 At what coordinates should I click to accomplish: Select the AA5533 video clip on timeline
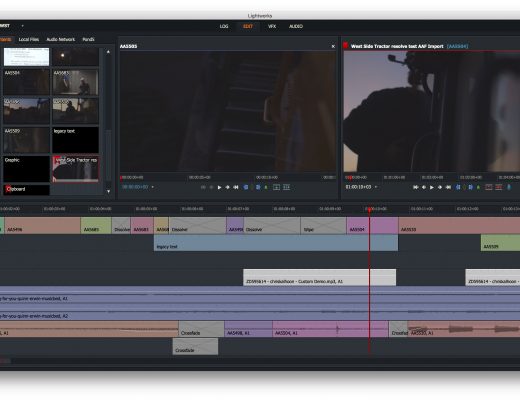click(x=459, y=226)
